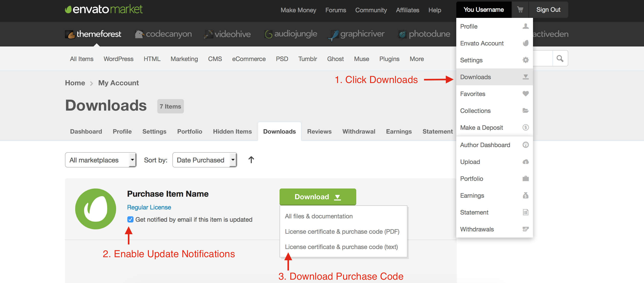Screen dimensions: 644x283
Task: Switch to the Reviews tab
Action: [319, 132]
